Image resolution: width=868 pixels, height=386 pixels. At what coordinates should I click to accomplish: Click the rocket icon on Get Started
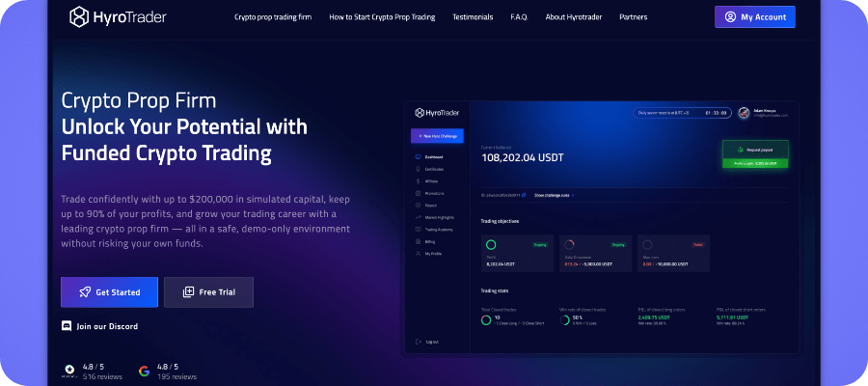click(85, 292)
